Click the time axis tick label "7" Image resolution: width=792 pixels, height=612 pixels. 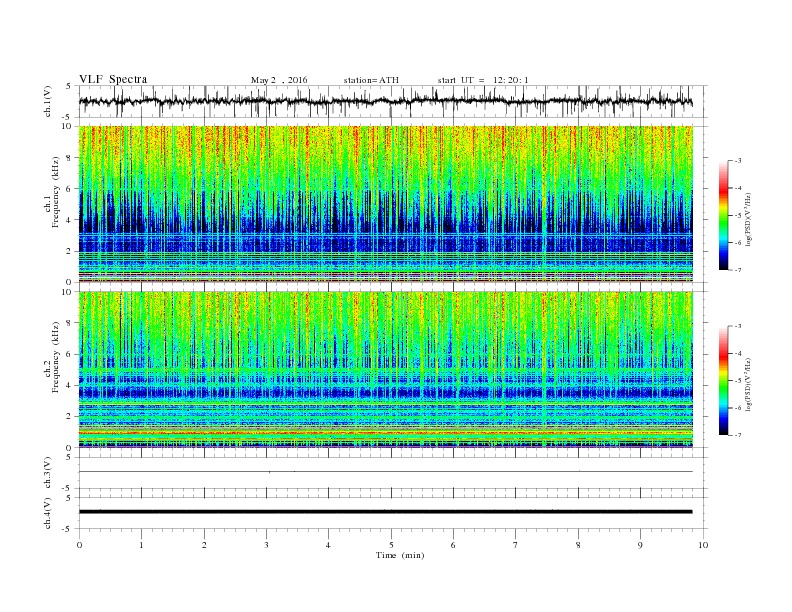pos(516,545)
